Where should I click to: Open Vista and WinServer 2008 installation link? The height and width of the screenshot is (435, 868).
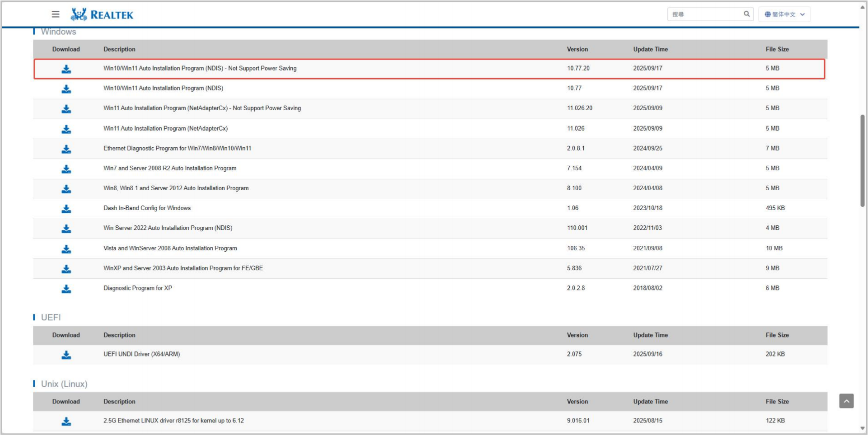(170, 248)
